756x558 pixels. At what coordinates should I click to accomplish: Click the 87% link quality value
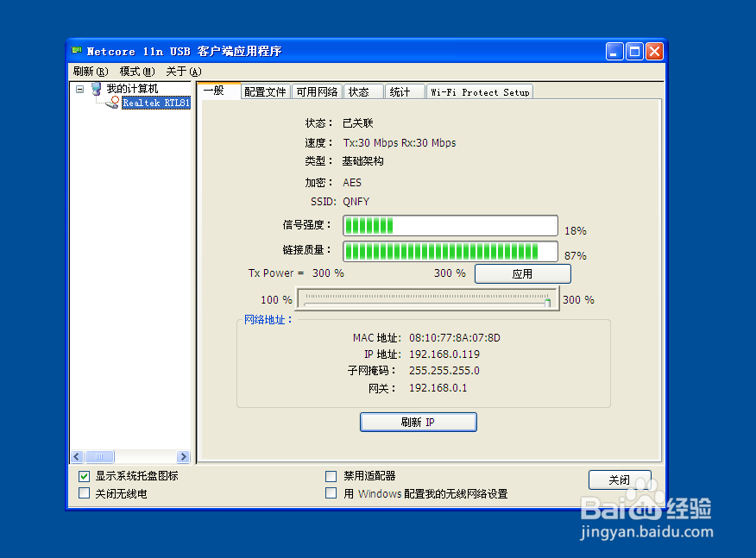pos(575,256)
